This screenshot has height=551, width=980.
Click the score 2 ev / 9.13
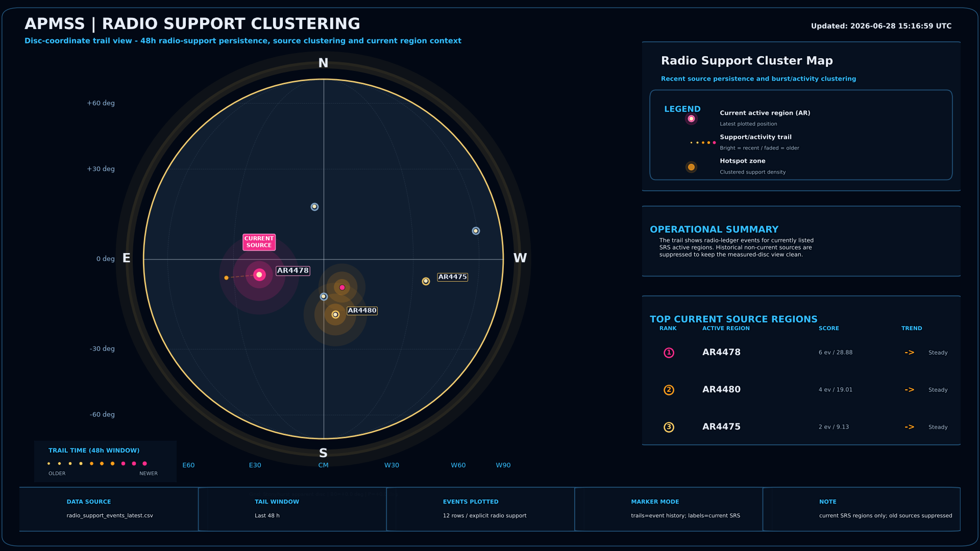834,427
